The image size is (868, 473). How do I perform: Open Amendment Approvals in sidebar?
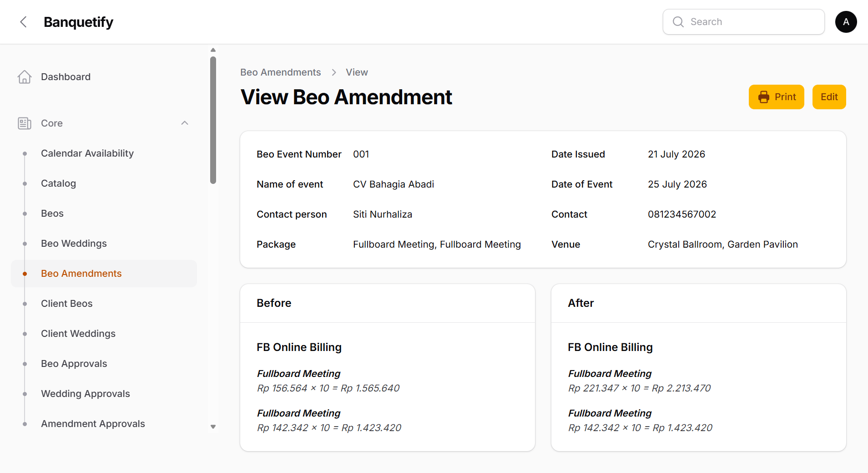pyautogui.click(x=93, y=424)
